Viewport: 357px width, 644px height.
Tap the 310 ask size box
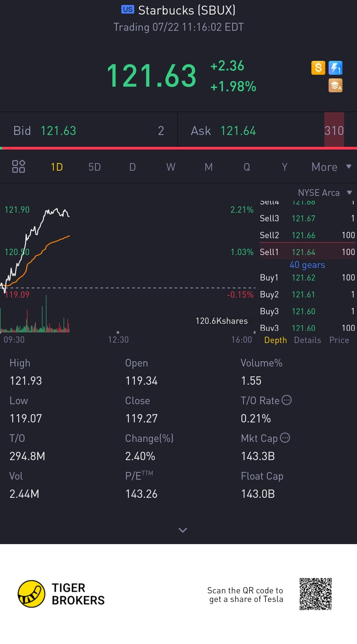334,130
